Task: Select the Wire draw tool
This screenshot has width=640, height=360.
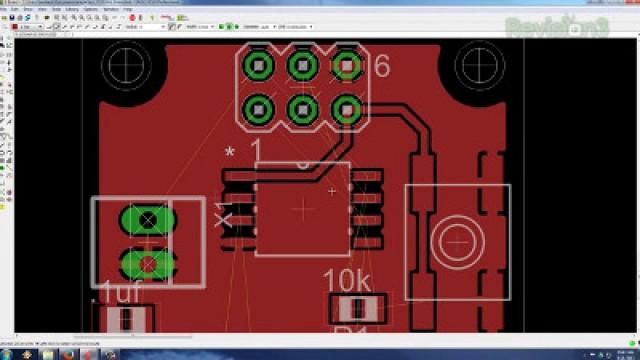Action: coord(2,144)
